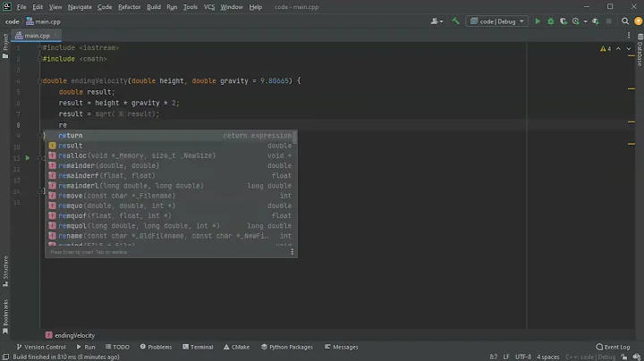The height and width of the screenshot is (361, 644).
Task: Switch to the main.cpp editor tab
Action: (x=36, y=36)
